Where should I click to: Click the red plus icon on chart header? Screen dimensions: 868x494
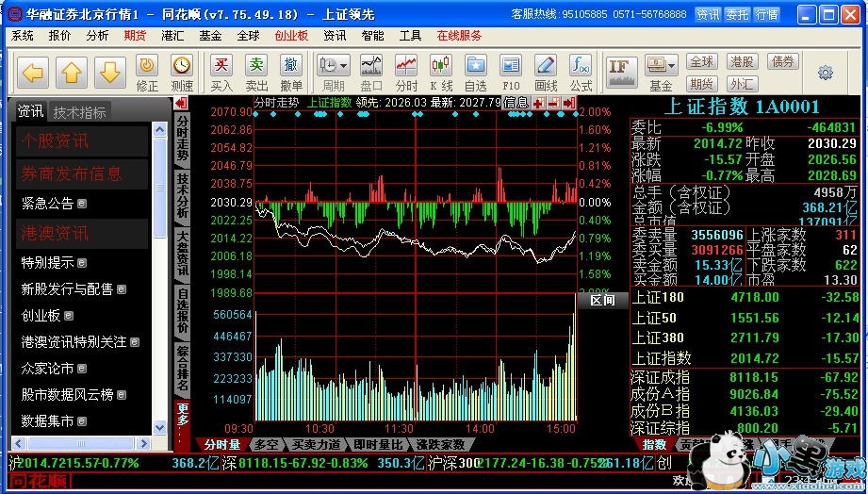pyautogui.click(x=538, y=103)
